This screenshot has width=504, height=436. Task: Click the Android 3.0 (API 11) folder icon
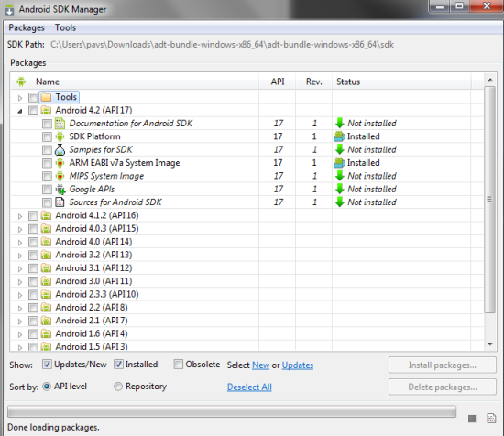click(47, 281)
